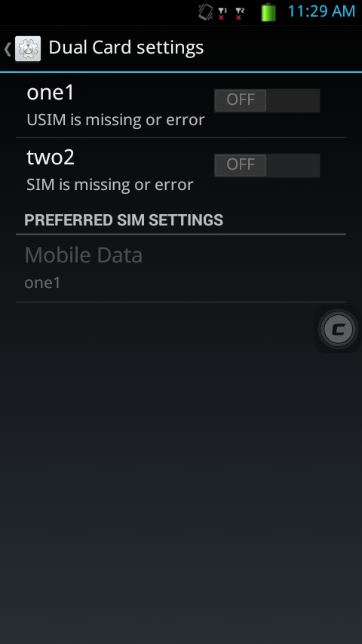362x644 pixels.
Task: Tap 'USIM is missing or error' text
Action: [x=115, y=120]
